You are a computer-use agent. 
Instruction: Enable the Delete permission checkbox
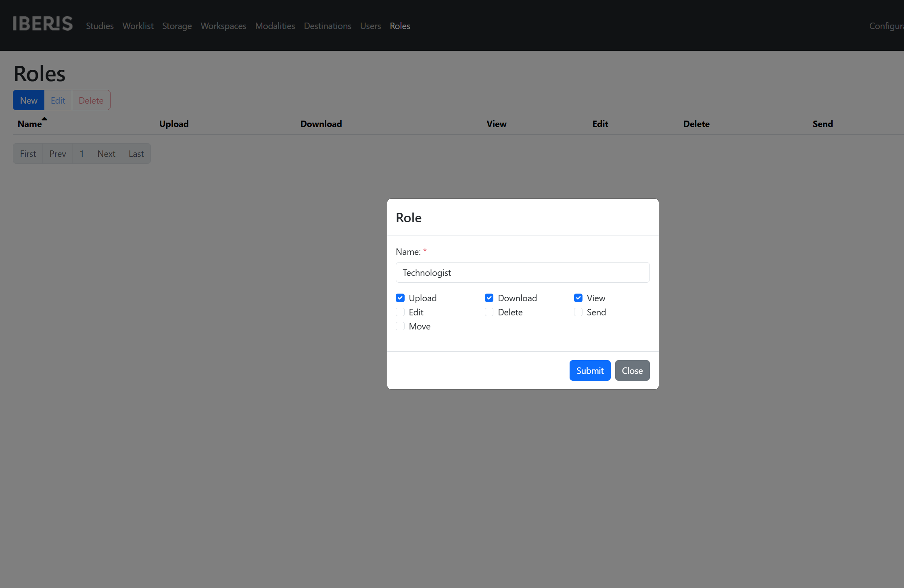pyautogui.click(x=489, y=312)
